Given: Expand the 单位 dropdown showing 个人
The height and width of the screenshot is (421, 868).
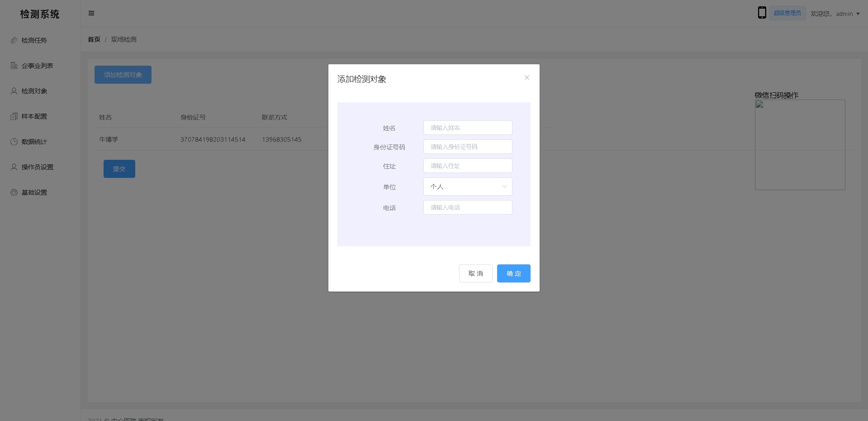Looking at the screenshot, I should click(x=468, y=187).
